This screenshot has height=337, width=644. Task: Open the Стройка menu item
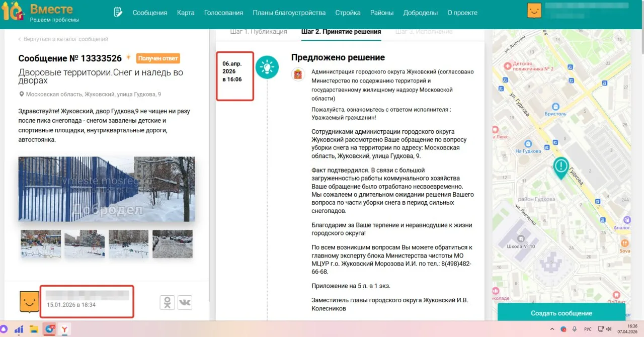click(348, 13)
